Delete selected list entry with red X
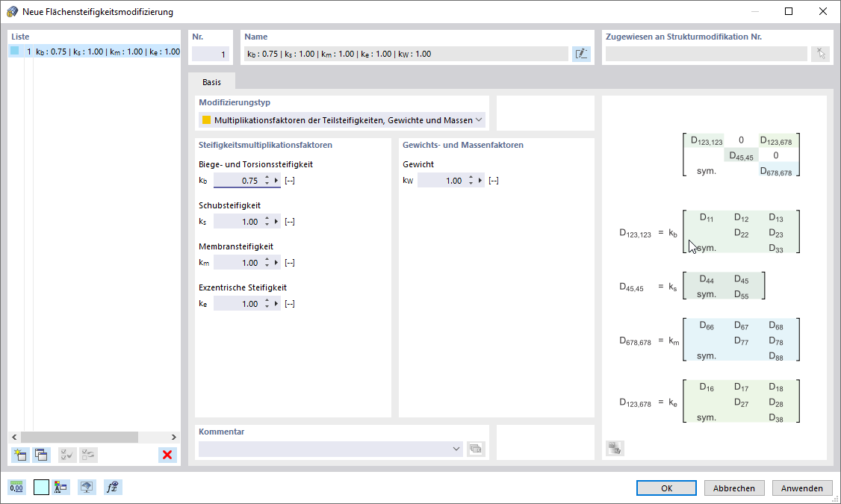The width and height of the screenshot is (841, 504). [167, 455]
